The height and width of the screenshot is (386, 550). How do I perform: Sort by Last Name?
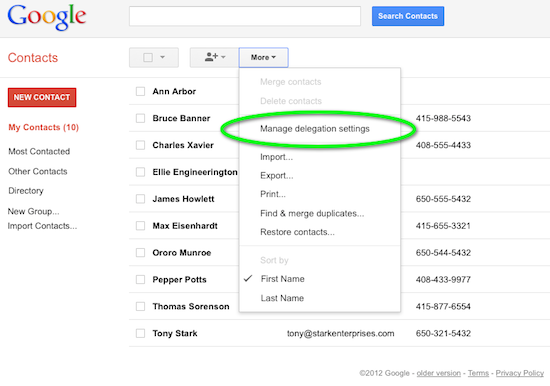(x=282, y=298)
